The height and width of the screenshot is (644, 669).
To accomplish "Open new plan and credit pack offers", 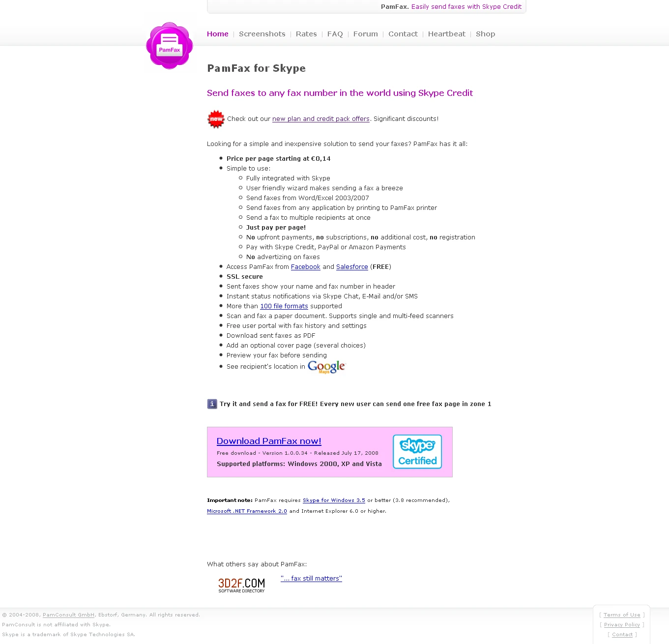I will click(321, 119).
